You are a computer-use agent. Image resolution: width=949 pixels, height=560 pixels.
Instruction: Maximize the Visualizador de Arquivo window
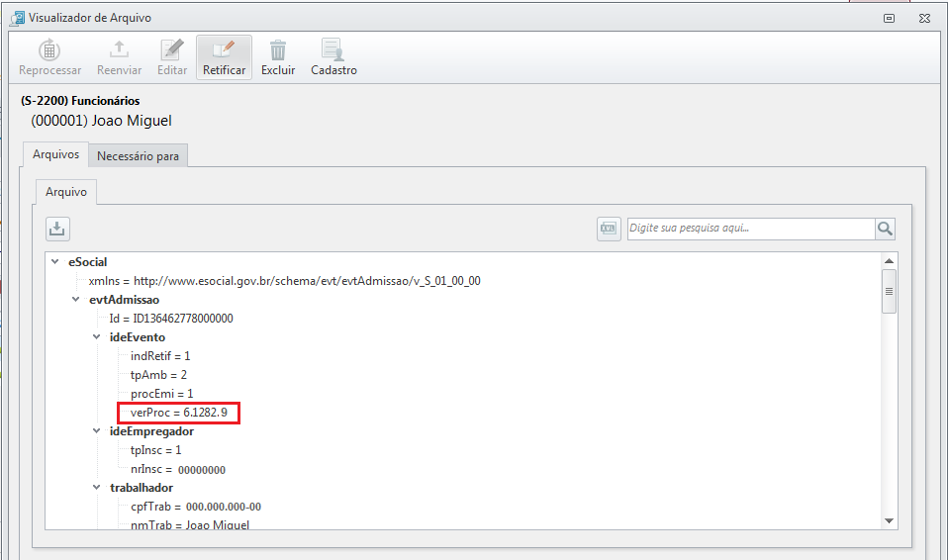tap(889, 18)
